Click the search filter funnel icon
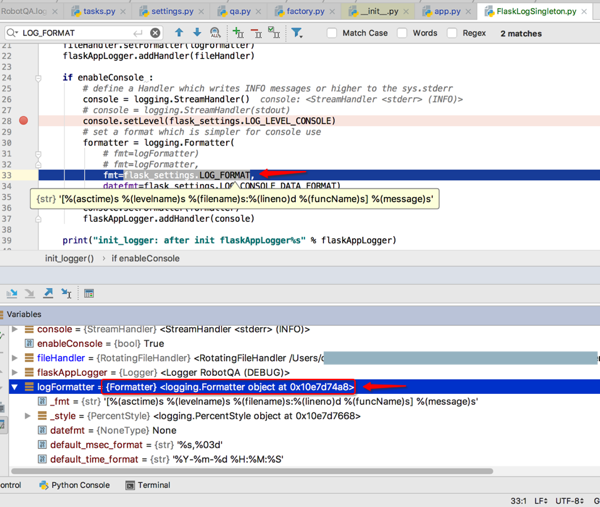This screenshot has width=600, height=507. point(297,33)
